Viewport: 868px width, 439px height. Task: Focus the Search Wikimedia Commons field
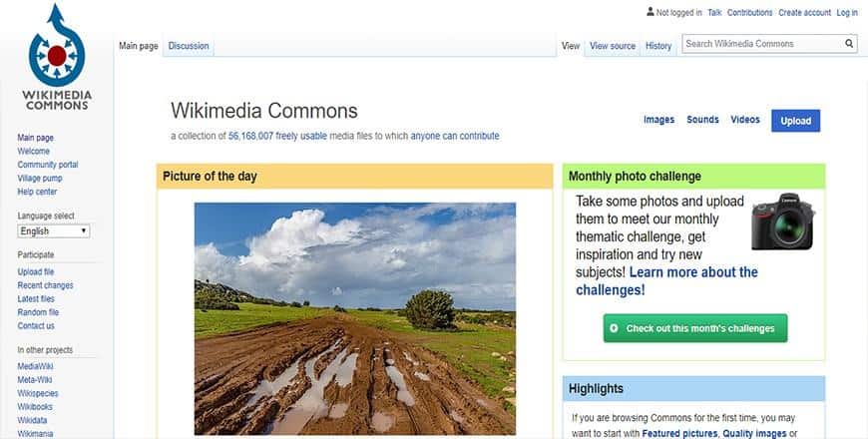[762, 44]
